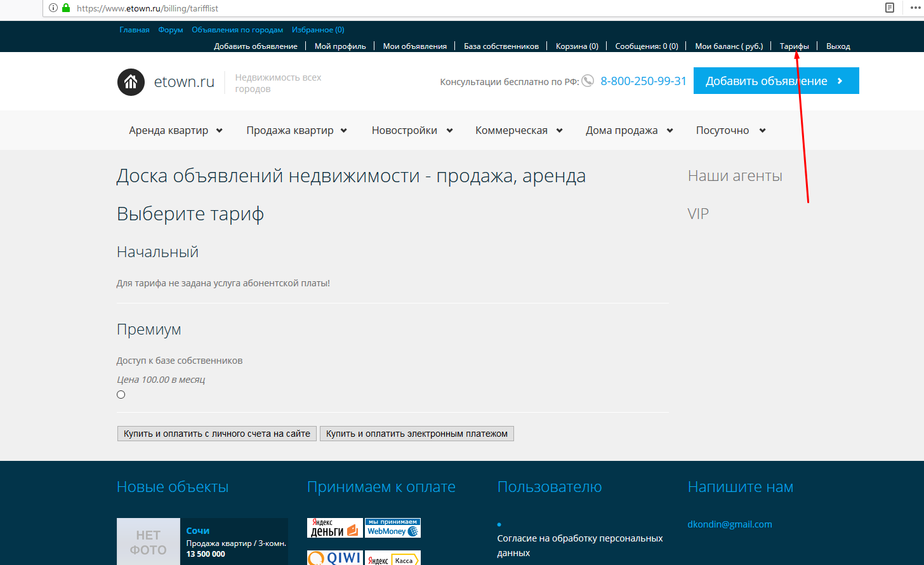Click the WebMoney payment logo

pyautogui.click(x=393, y=528)
